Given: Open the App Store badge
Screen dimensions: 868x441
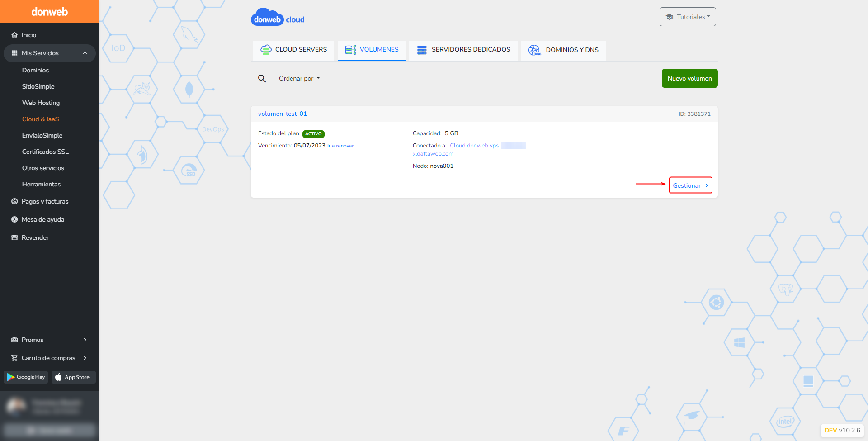Looking at the screenshot, I should [x=74, y=377].
